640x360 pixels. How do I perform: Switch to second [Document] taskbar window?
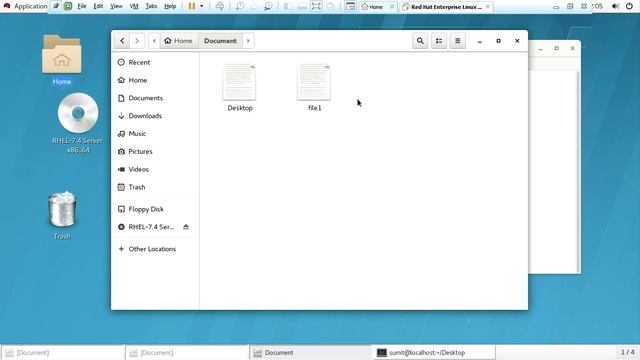click(187, 353)
